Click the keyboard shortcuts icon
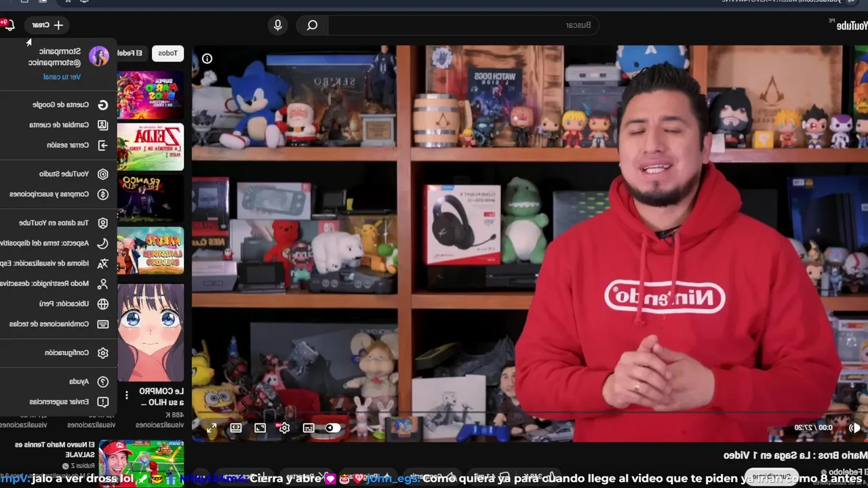Viewport: 868px width, 488px height. (x=103, y=324)
